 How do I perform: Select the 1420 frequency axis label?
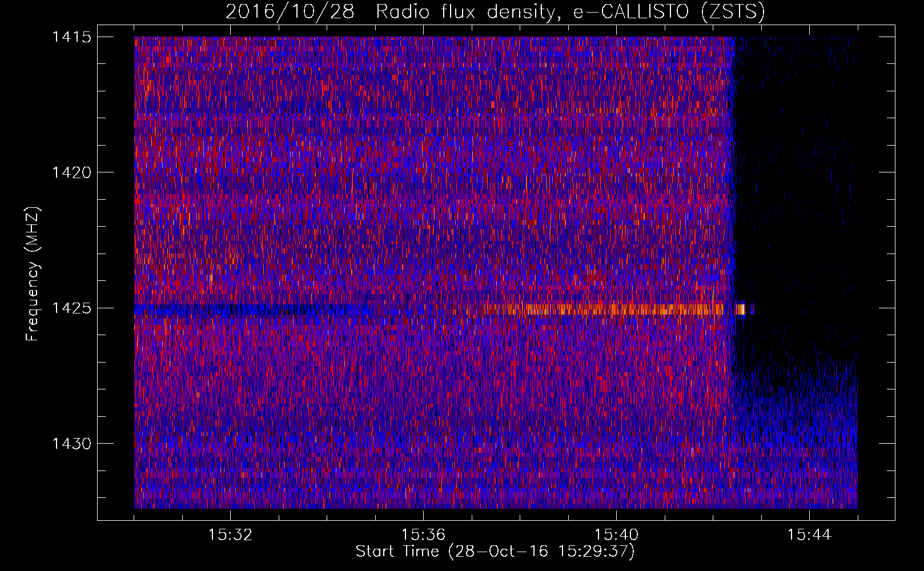(71, 172)
